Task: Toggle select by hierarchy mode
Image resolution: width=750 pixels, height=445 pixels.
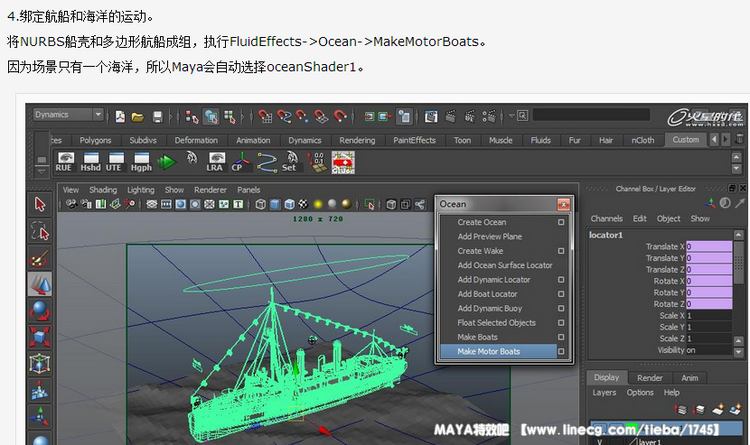Action: 192,116
